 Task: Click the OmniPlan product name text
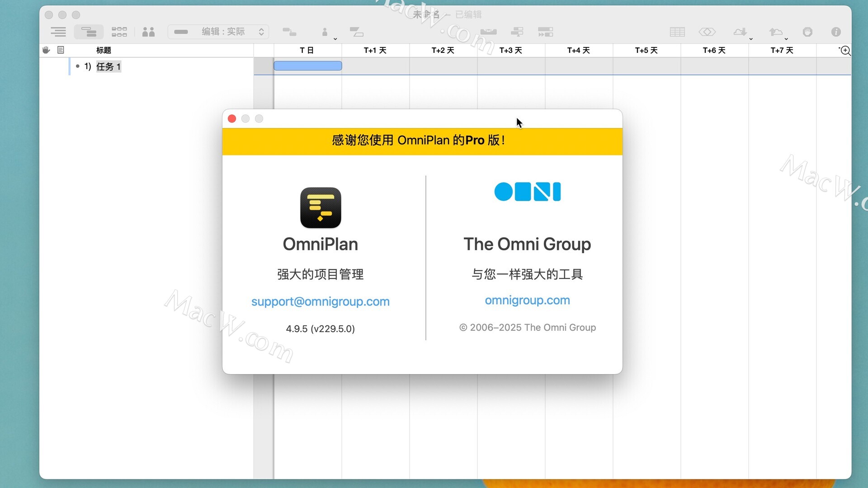click(x=321, y=244)
